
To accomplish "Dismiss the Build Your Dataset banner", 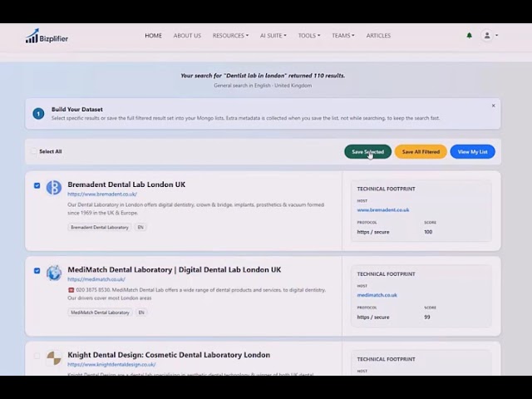I will [x=493, y=106].
